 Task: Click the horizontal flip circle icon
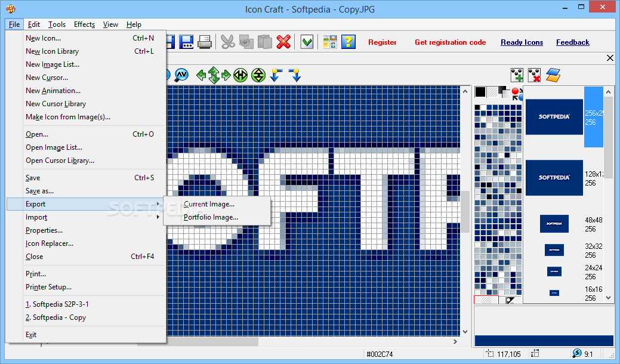pos(240,75)
